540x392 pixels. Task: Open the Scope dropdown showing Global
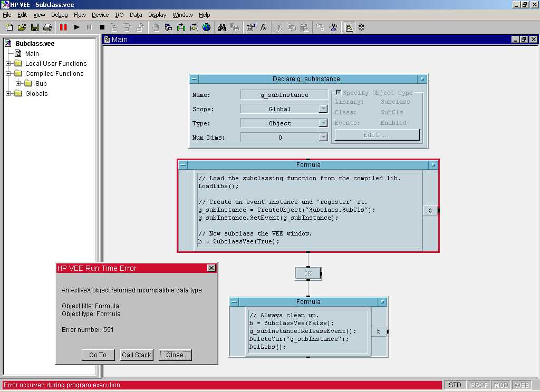click(x=323, y=109)
